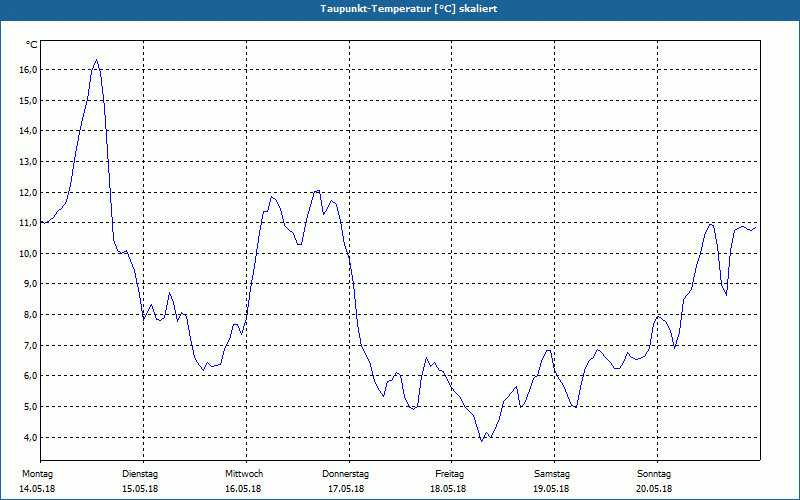
Task: Click the Samstag day label
Action: coord(552,474)
